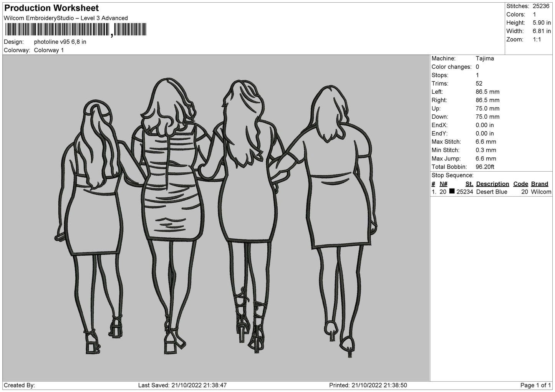
Task: Click the black Desert Blue color swatch
Action: click(x=452, y=191)
